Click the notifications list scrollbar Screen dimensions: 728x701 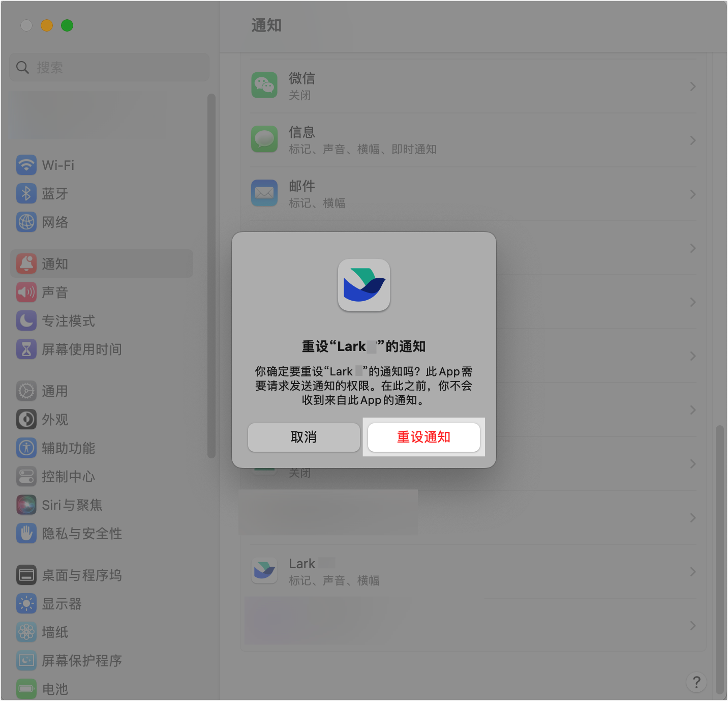(x=719, y=560)
